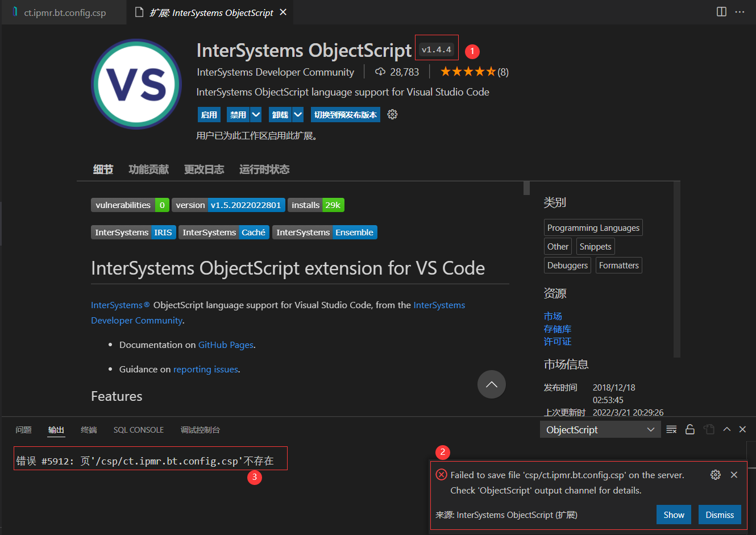The height and width of the screenshot is (535, 756).
Task: Enable the extension with the 启用 button
Action: [209, 114]
